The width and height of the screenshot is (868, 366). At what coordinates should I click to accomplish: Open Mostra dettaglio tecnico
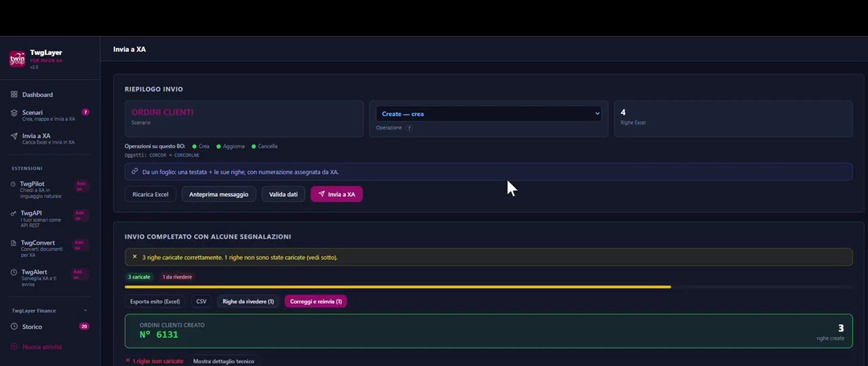coord(224,361)
